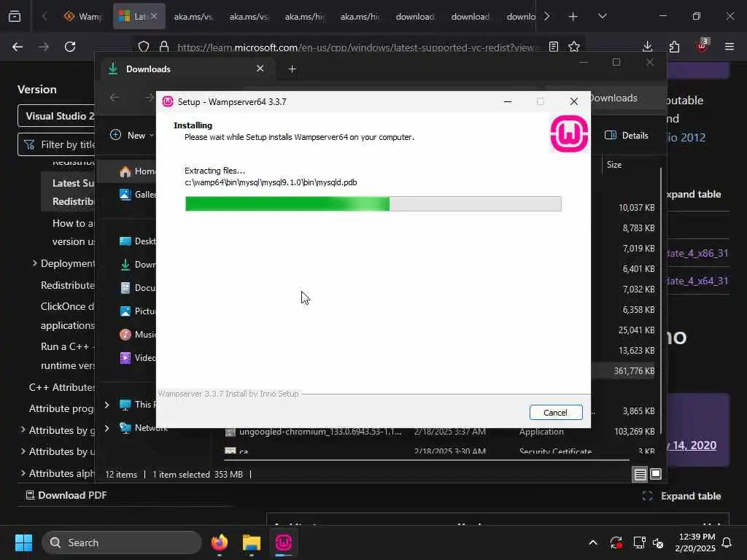
Task: Add a new File Explorer tab
Action: [x=292, y=69]
